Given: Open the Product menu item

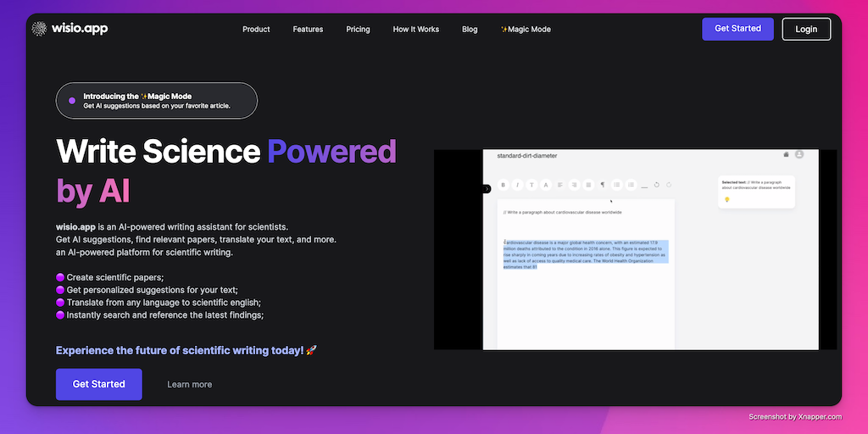Looking at the screenshot, I should tap(256, 30).
